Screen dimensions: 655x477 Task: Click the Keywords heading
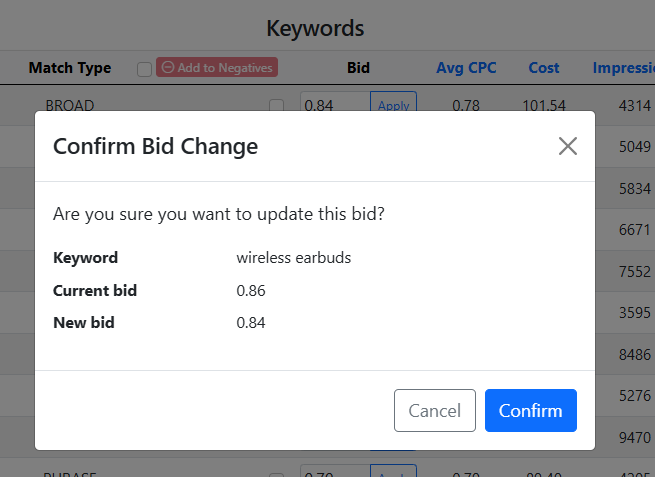(x=315, y=28)
